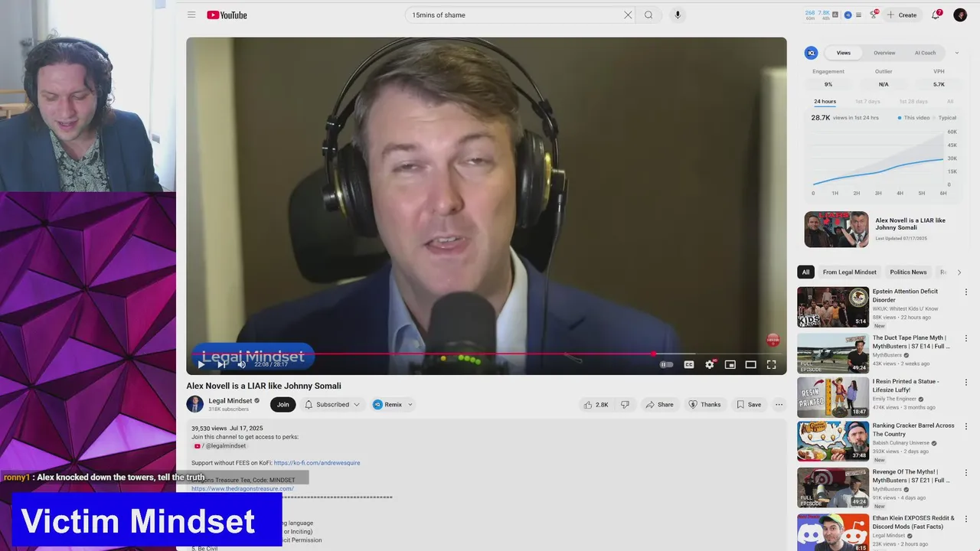Mute the video volume
This screenshot has height=551, width=980.
[241, 364]
